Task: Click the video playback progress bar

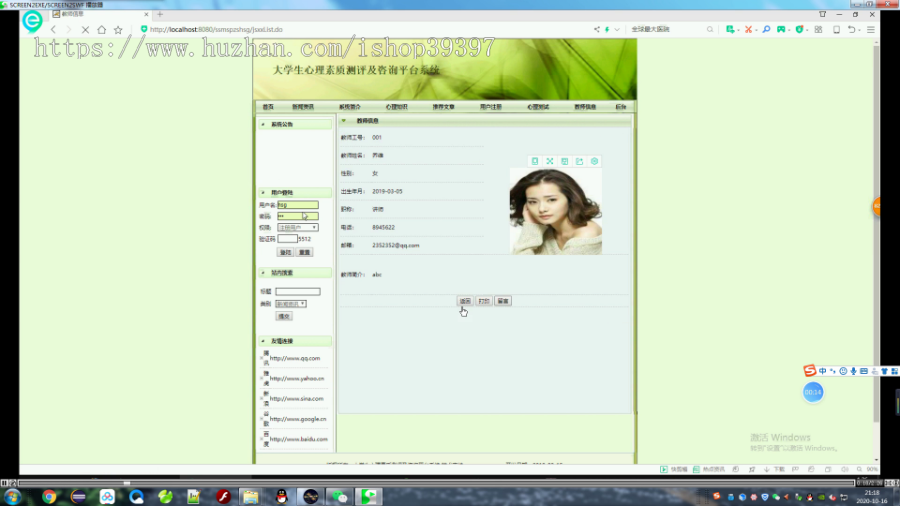Action: point(436,483)
